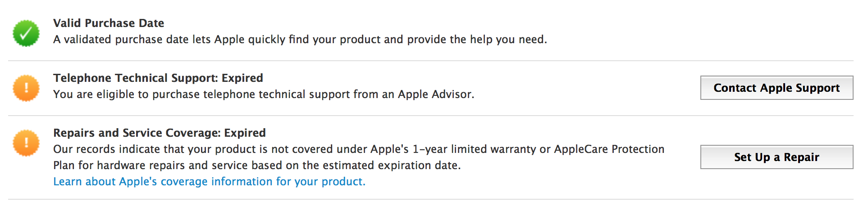Click the Expired status in the Repairs heading
868x215 pixels.
click(245, 133)
